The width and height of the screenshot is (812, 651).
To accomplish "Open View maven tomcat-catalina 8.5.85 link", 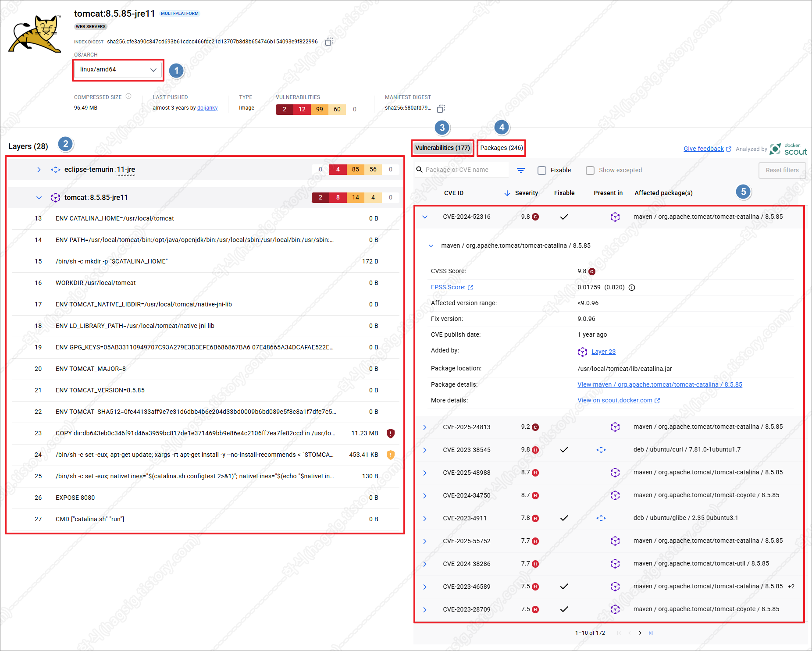I will [x=660, y=385].
